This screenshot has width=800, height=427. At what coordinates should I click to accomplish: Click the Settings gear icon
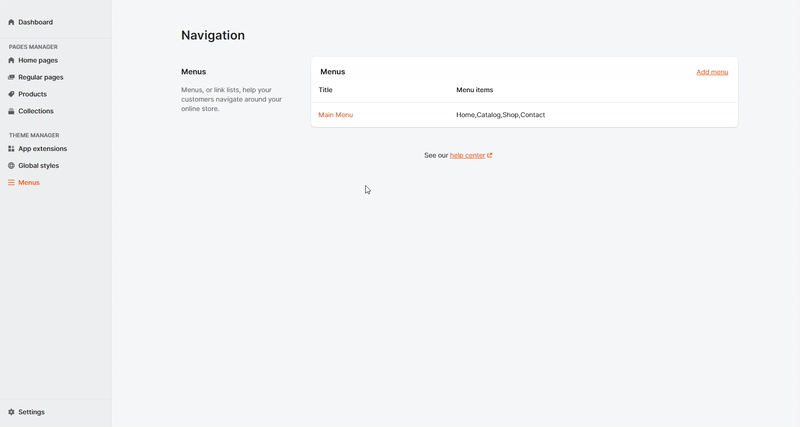click(x=11, y=412)
